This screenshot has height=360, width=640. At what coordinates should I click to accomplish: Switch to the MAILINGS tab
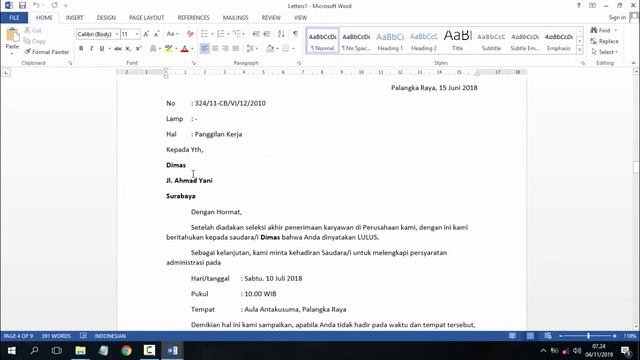pos(236,18)
